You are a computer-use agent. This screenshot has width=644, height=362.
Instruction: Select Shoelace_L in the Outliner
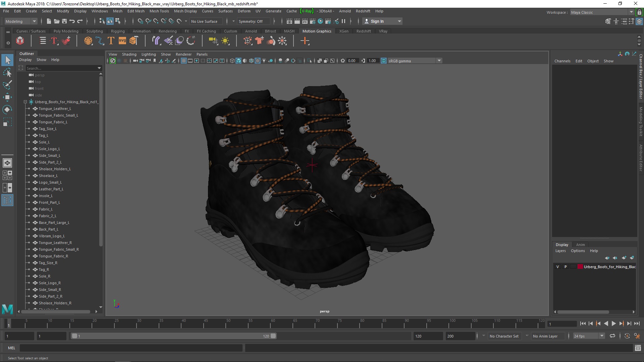pyautogui.click(x=48, y=176)
